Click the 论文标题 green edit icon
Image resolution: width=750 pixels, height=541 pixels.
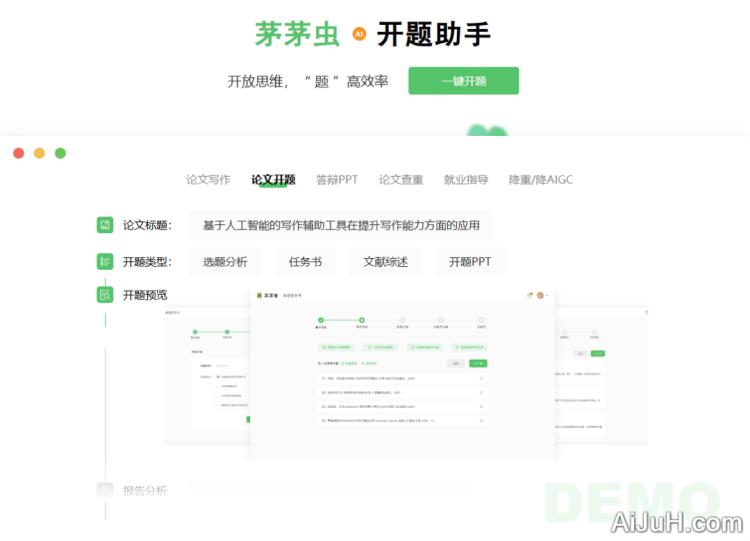click(105, 225)
